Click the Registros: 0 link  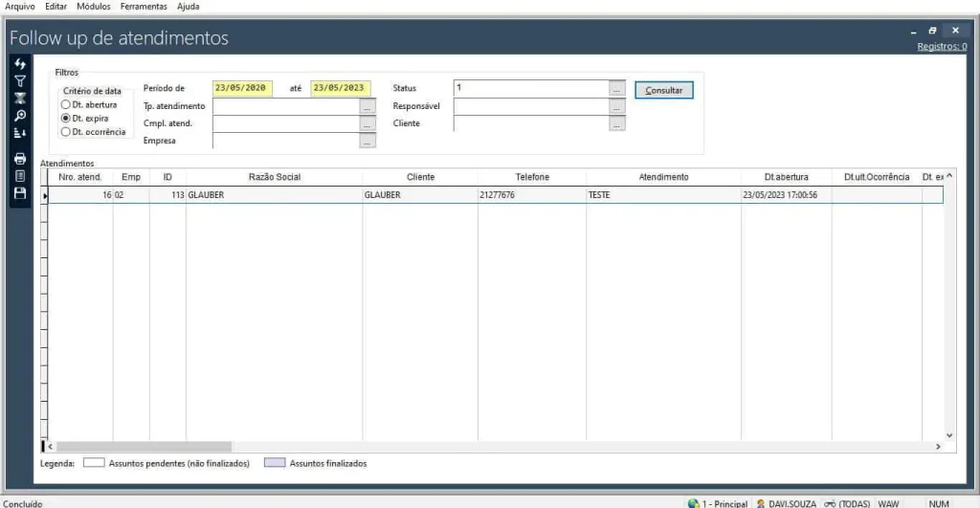(x=941, y=46)
